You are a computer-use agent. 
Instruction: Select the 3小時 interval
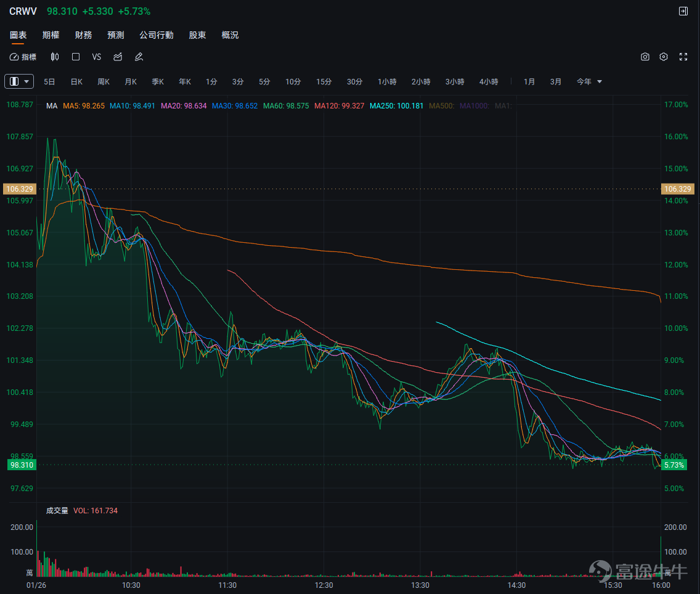tap(455, 82)
